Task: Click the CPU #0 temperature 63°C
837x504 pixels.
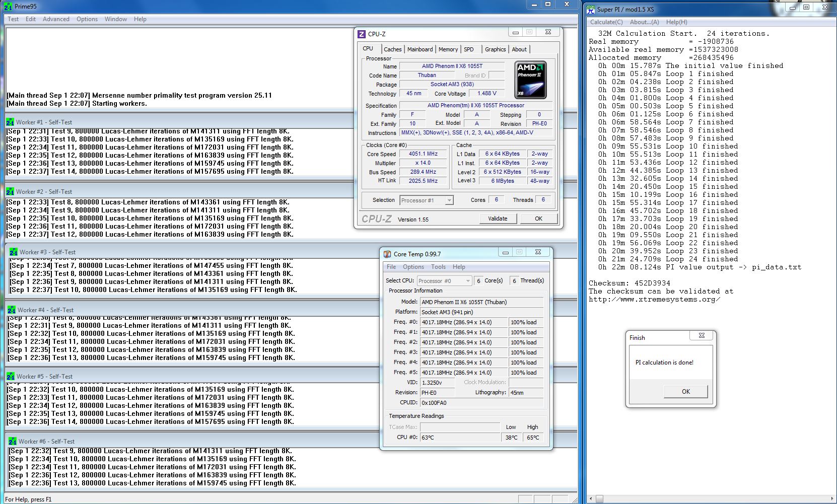Action: pyautogui.click(x=460, y=438)
